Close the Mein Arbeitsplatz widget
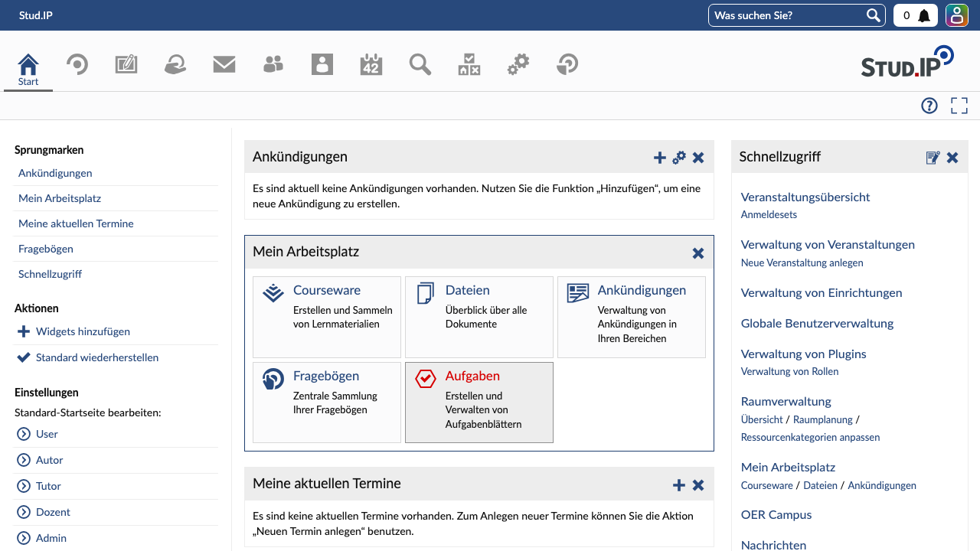The height and width of the screenshot is (551, 980). pyautogui.click(x=698, y=253)
